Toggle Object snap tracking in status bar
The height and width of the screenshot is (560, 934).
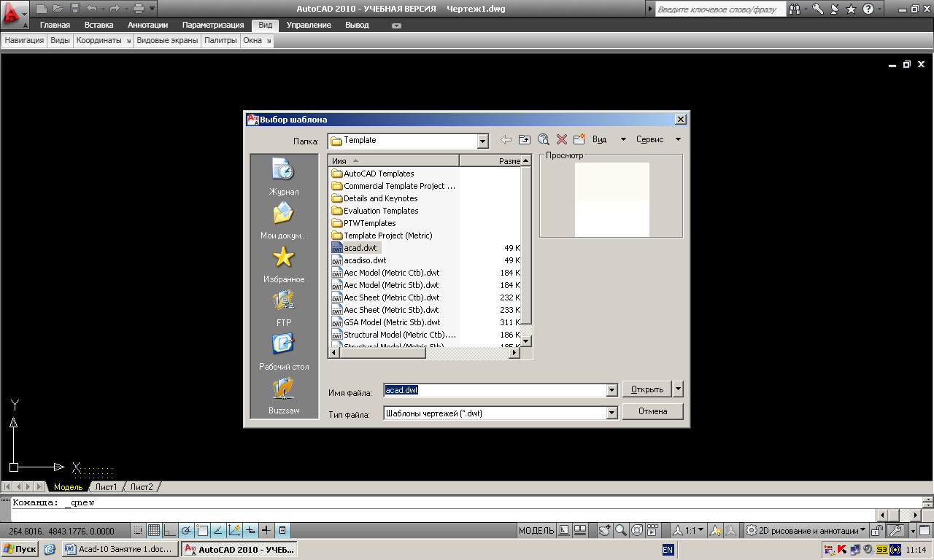pos(218,530)
